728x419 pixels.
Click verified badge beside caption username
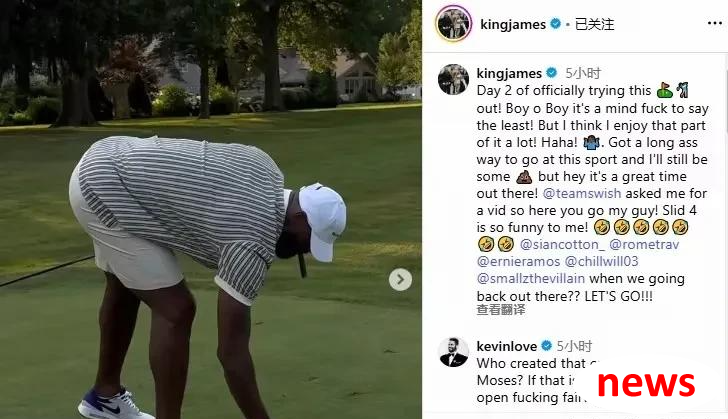tap(552, 73)
